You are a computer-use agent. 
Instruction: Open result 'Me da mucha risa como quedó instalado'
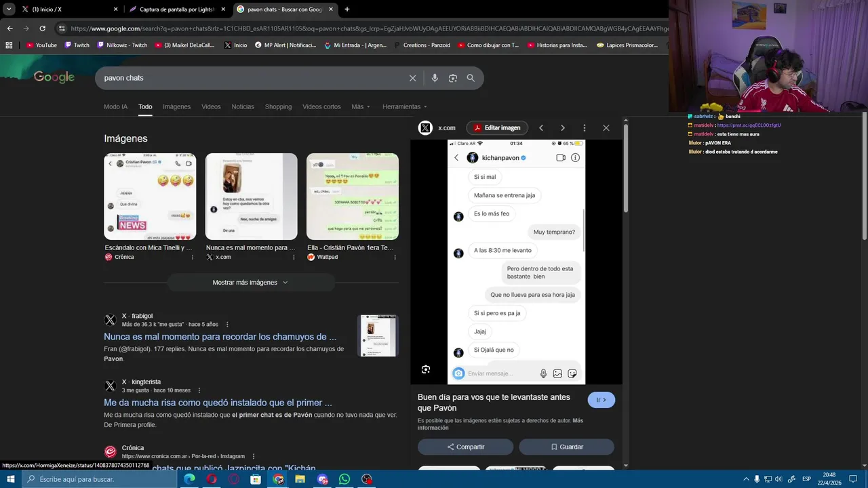tap(218, 403)
